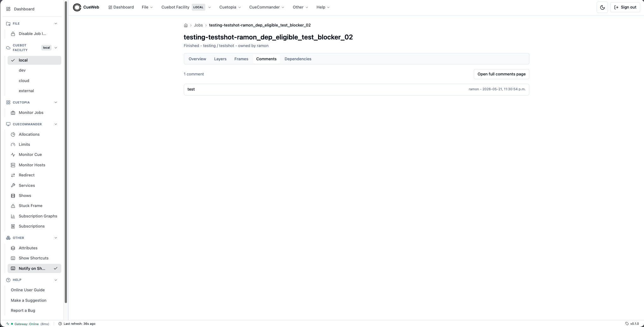Click the Last refresh clock icon
Screen dimensions: 644x327
click(60, 324)
